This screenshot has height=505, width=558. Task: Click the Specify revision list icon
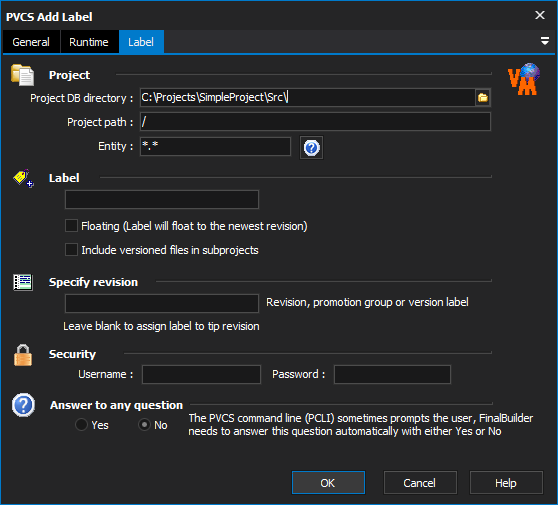23,282
